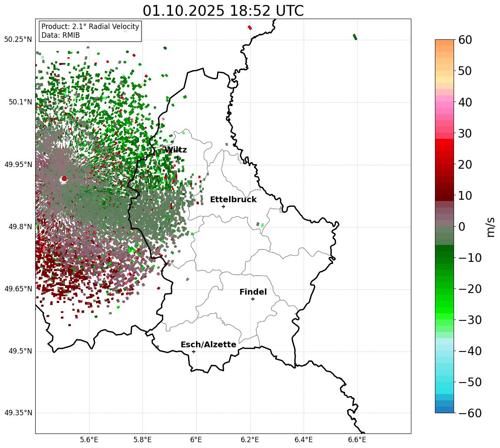The height and width of the screenshot is (448, 500).
Task: Click the Esch/Alzette city label
Action: click(x=208, y=344)
